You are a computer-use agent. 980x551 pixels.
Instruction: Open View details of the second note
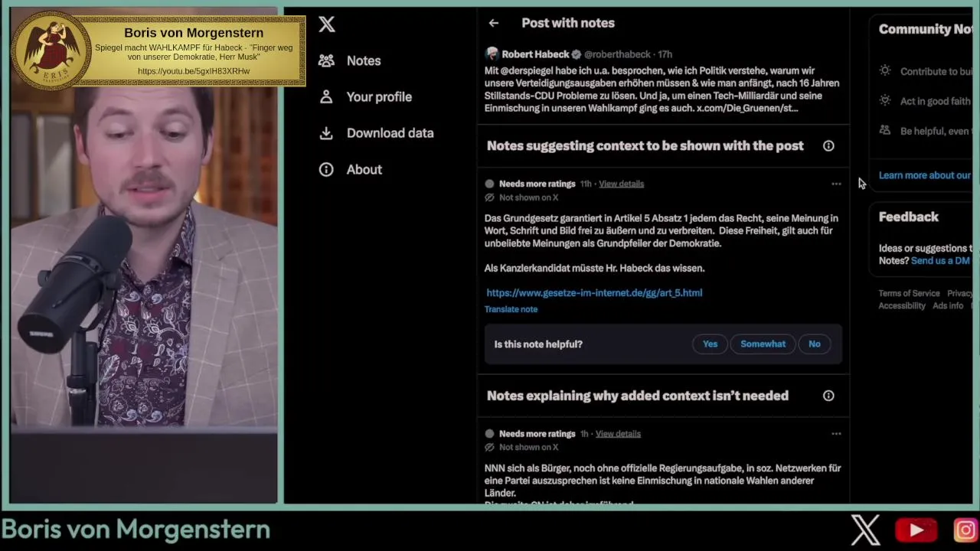pyautogui.click(x=618, y=434)
